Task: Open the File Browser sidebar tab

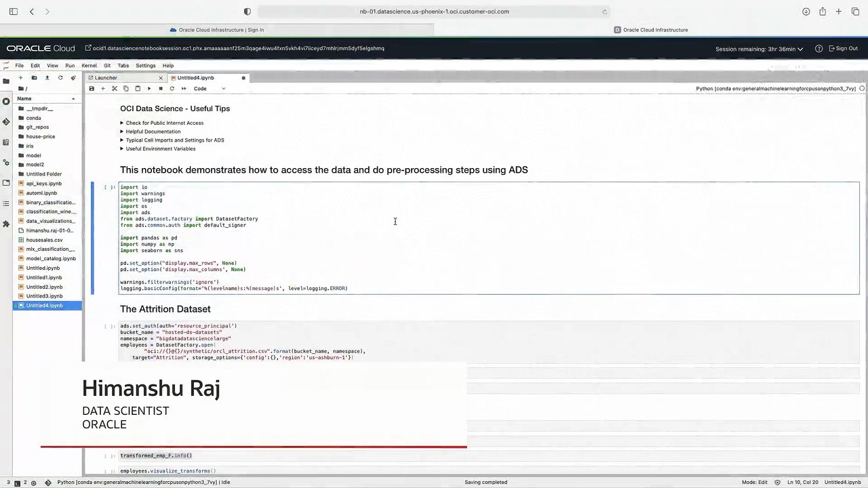Action: click(x=6, y=81)
